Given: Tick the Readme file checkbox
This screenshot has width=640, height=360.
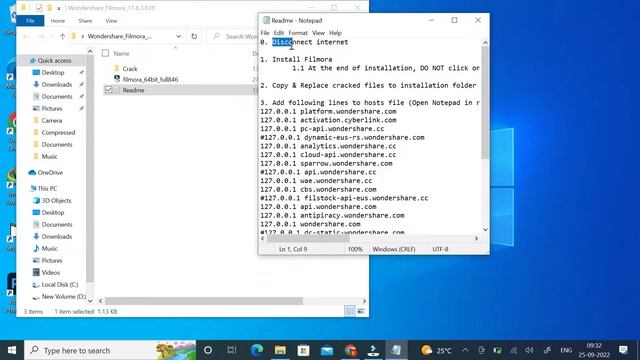Looking at the screenshot, I should click(x=109, y=90).
